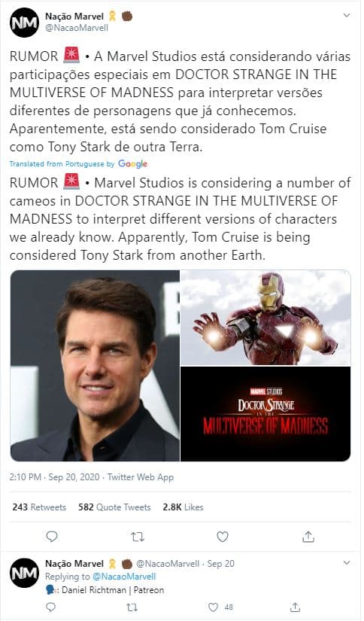Screen dimensions: 364x621
Task: Expand the reply tweet options chevron
Action: pos(347,563)
